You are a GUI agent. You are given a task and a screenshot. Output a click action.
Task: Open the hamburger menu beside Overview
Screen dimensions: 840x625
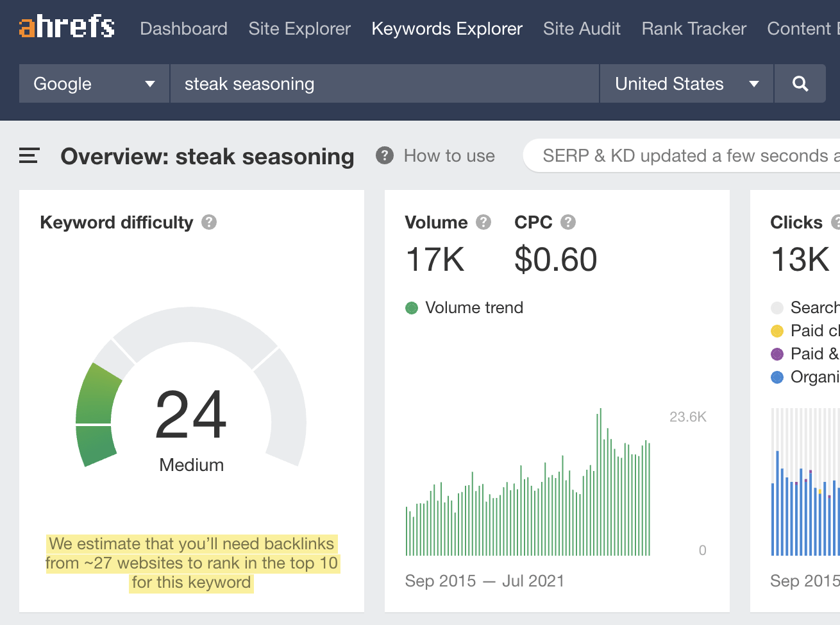[28, 155]
